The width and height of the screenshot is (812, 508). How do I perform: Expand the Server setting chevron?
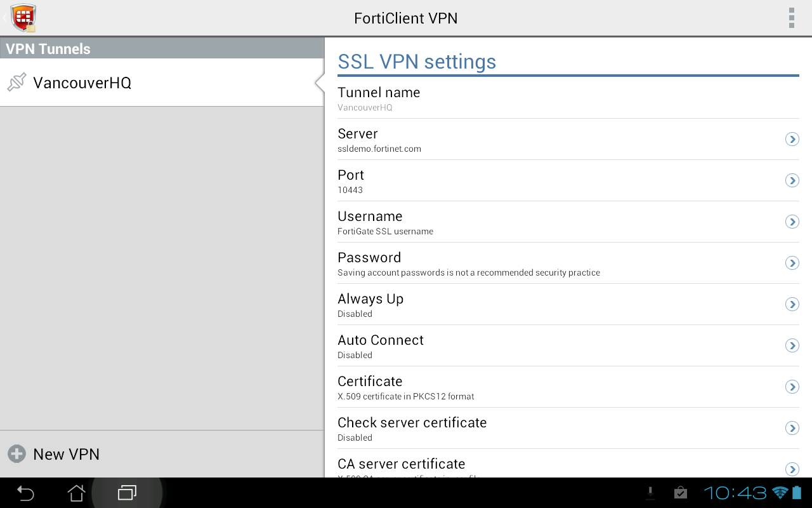[792, 139]
